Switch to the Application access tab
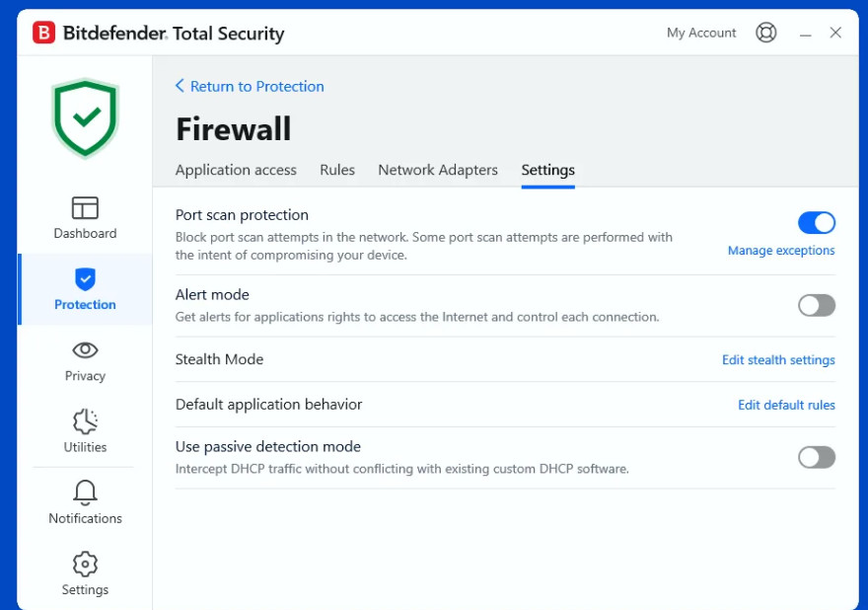Screen dimensions: 868x610 (236, 170)
